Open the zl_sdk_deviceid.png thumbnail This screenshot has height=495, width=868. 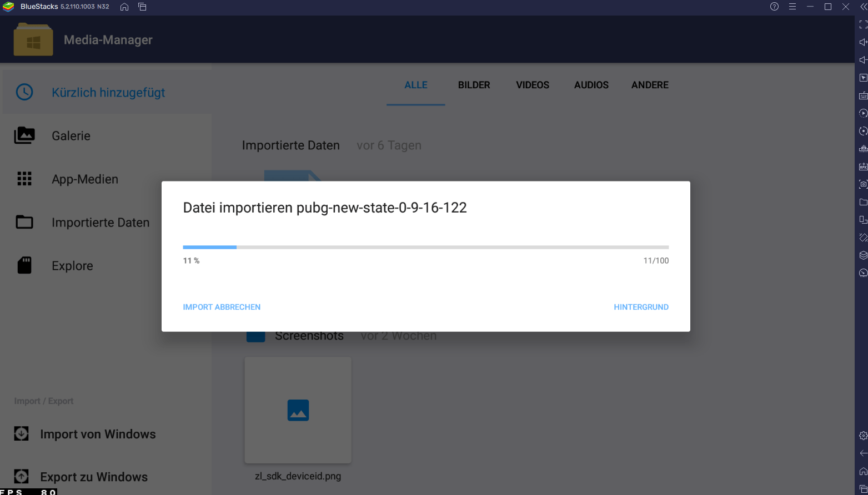click(298, 410)
